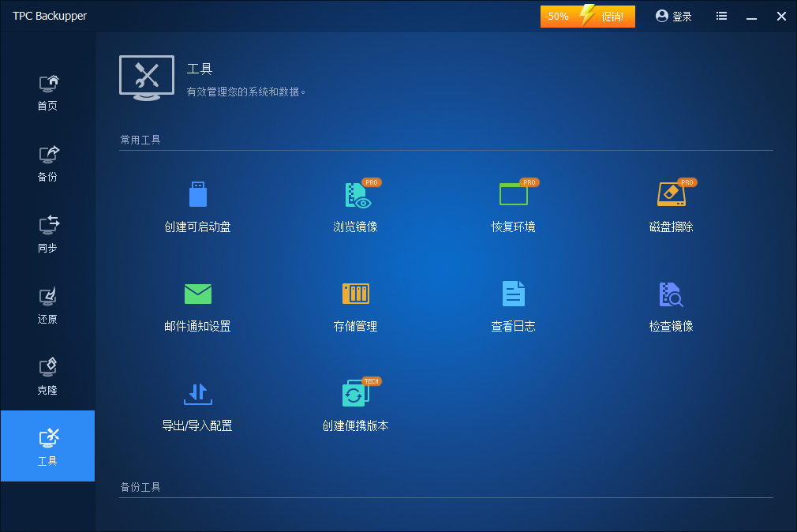Click the 登录 login button
This screenshot has height=532, width=797.
tap(673, 17)
